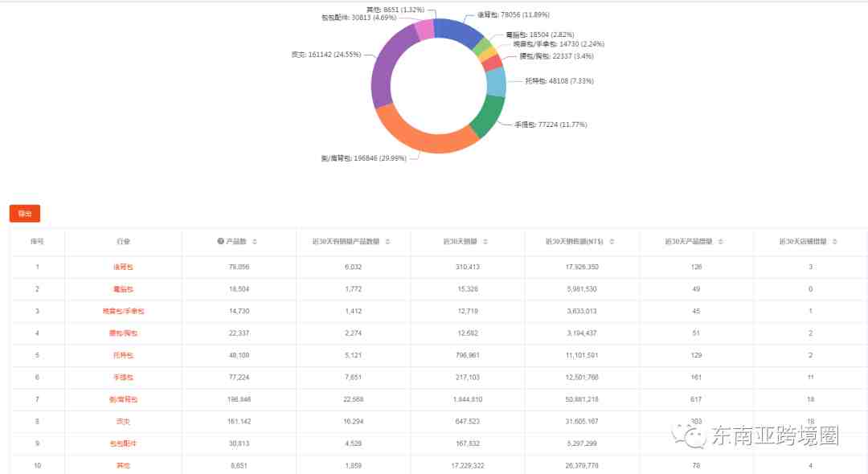Click sort arrows next to 近30天销量 header

click(x=485, y=241)
